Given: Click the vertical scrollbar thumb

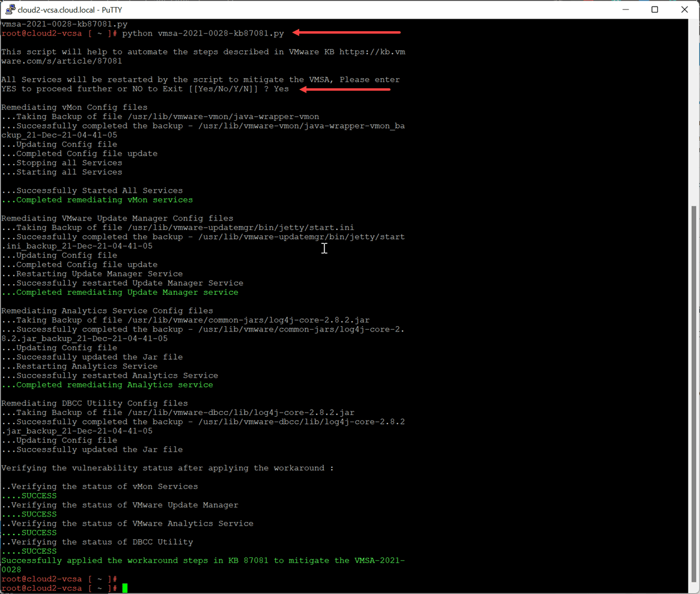Looking at the screenshot, I should (x=695, y=393).
